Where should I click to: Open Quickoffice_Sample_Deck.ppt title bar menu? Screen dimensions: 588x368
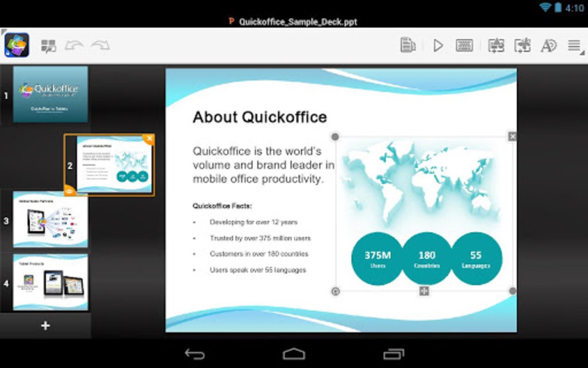click(x=294, y=22)
